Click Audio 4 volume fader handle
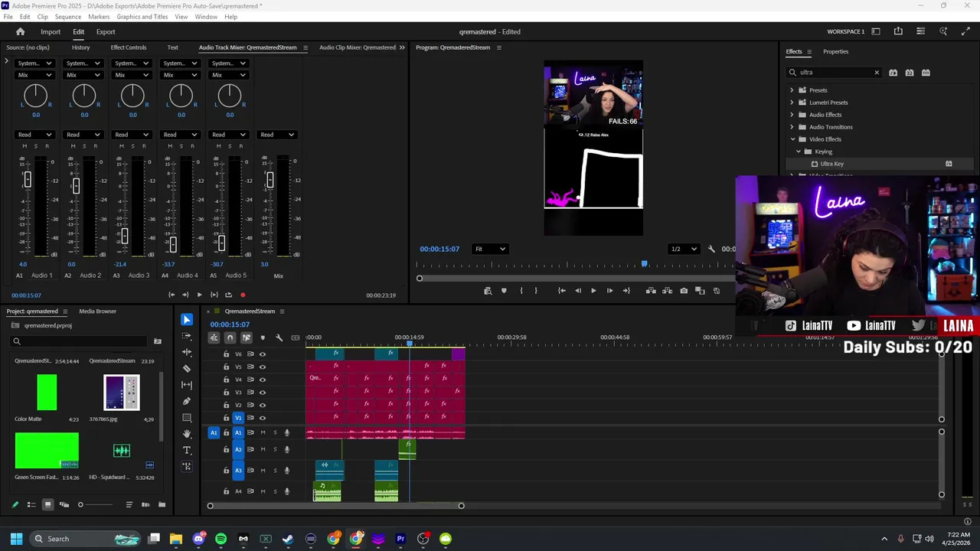Image resolution: width=980 pixels, height=551 pixels. pyautogui.click(x=173, y=245)
